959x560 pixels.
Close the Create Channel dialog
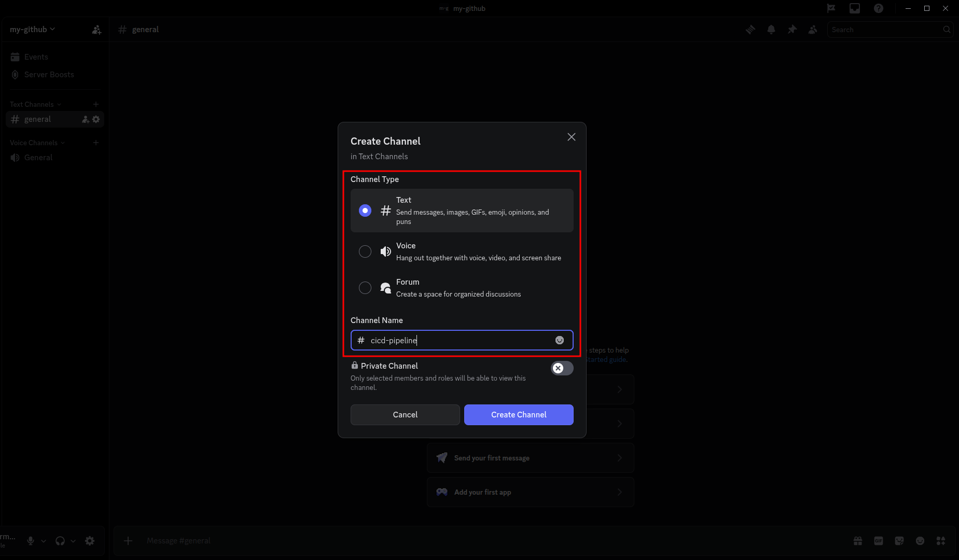coord(571,137)
